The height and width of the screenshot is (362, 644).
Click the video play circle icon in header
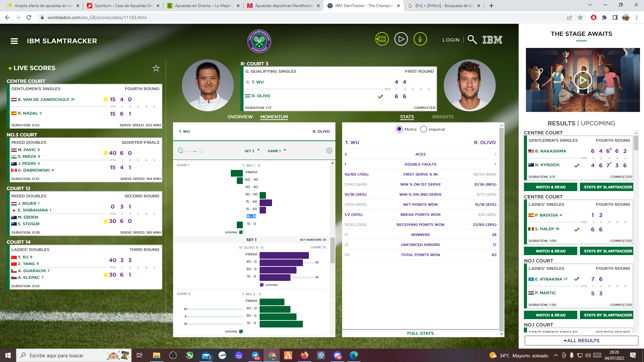click(401, 39)
